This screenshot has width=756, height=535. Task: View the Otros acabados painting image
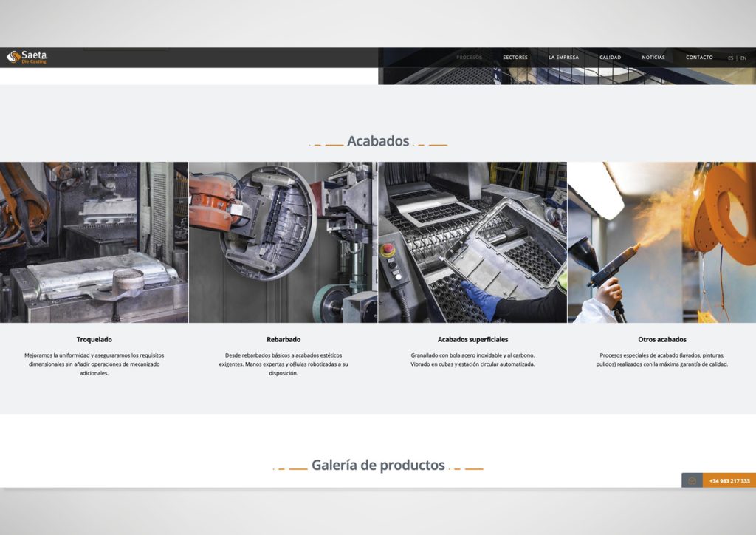[x=662, y=242]
